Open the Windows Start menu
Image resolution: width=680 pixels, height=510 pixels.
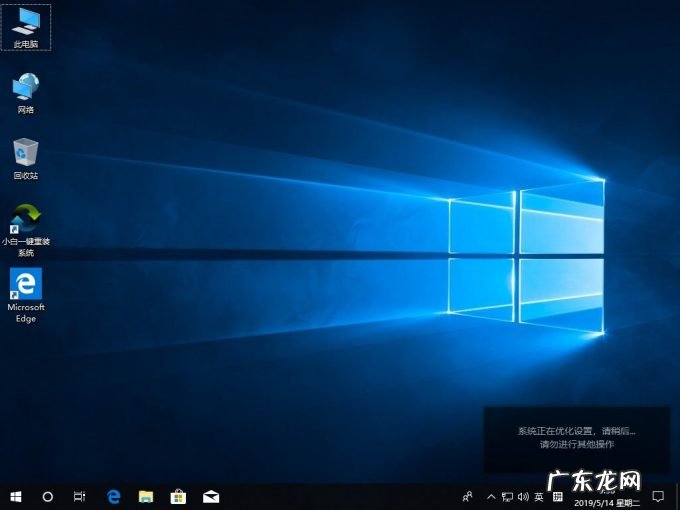coord(15,496)
